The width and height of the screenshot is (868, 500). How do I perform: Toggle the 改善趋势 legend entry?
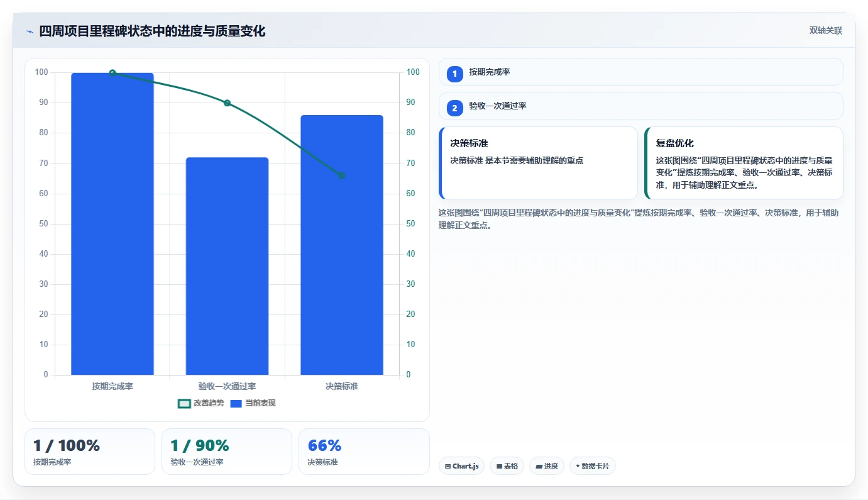pyautogui.click(x=201, y=403)
